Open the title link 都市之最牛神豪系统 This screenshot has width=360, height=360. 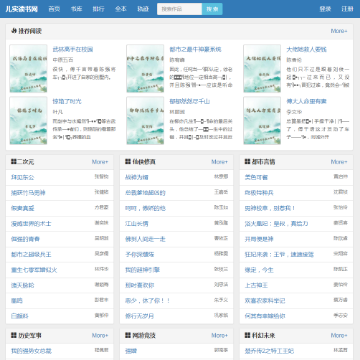pyautogui.click(x=195, y=49)
